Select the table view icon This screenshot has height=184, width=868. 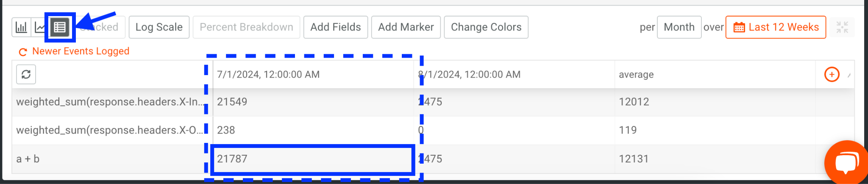click(x=60, y=28)
